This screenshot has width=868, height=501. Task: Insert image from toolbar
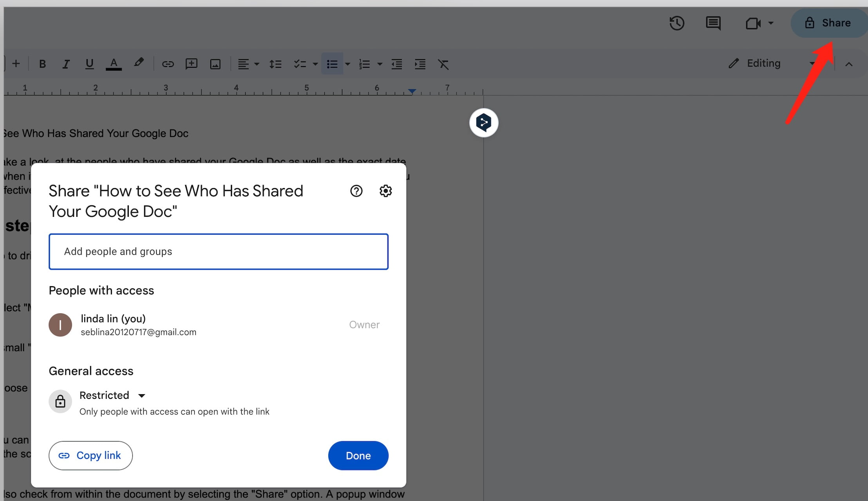point(215,64)
